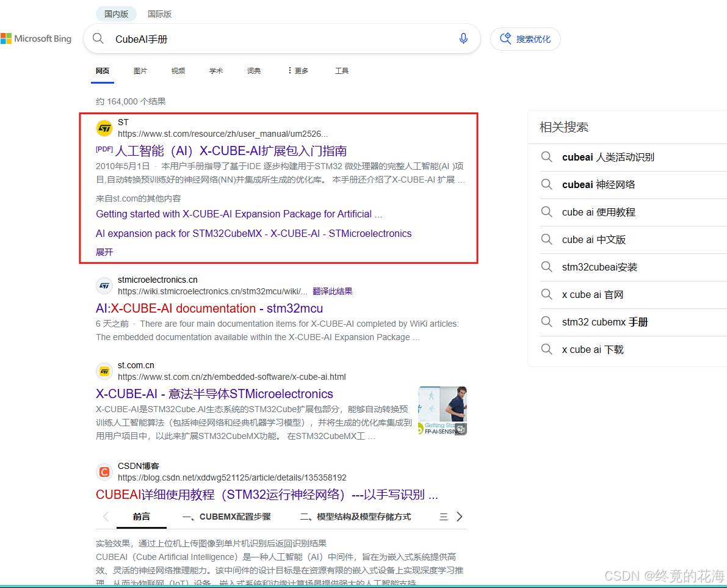The height and width of the screenshot is (588, 727).
Task: Open CUBEAI详细使用教程 CSDN result
Action: click(267, 495)
